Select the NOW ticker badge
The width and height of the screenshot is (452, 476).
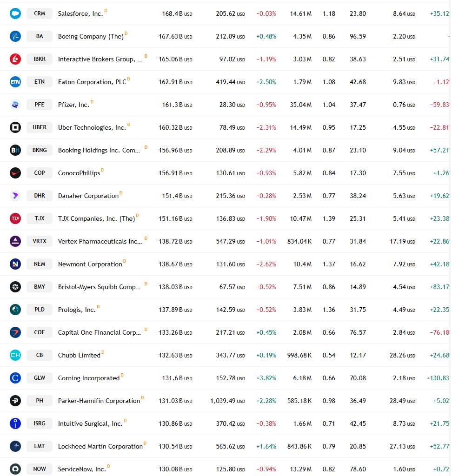click(40, 469)
